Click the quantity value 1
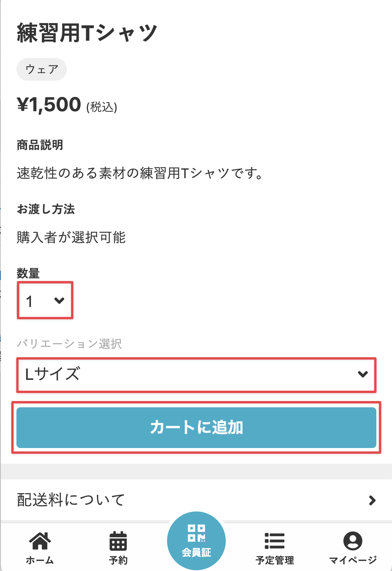 (29, 301)
